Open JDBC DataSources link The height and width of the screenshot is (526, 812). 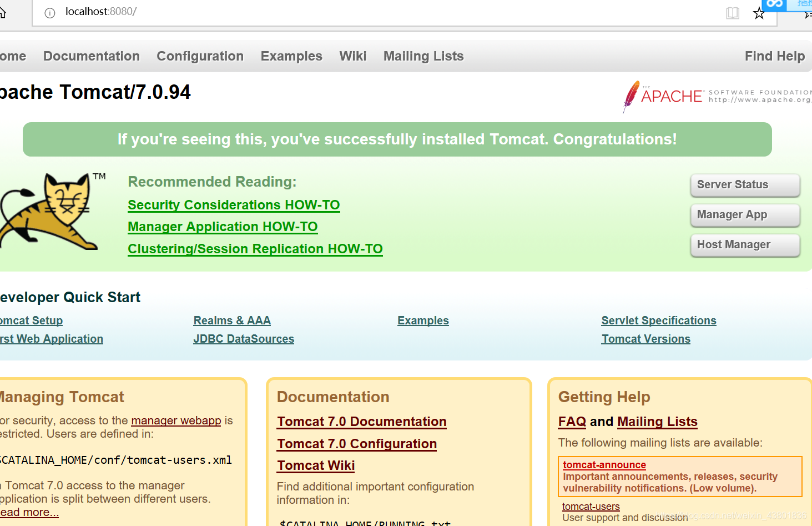tap(244, 339)
